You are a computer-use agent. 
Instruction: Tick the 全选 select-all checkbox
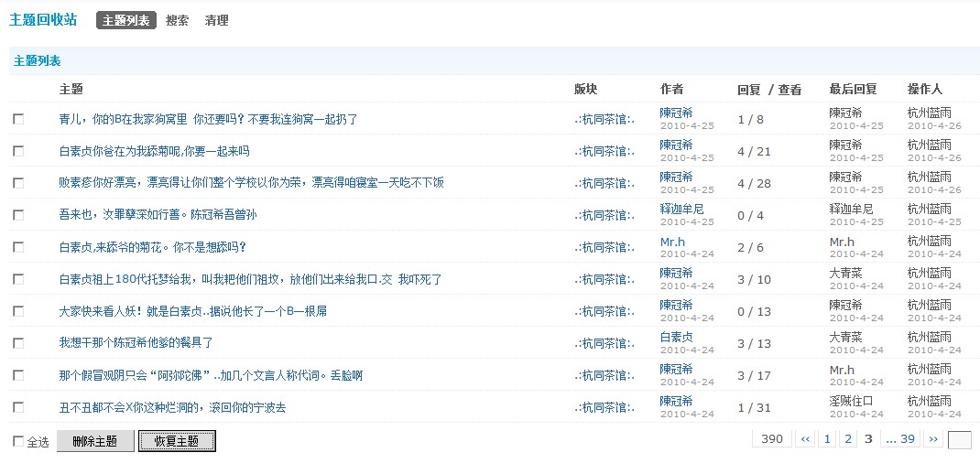18,442
